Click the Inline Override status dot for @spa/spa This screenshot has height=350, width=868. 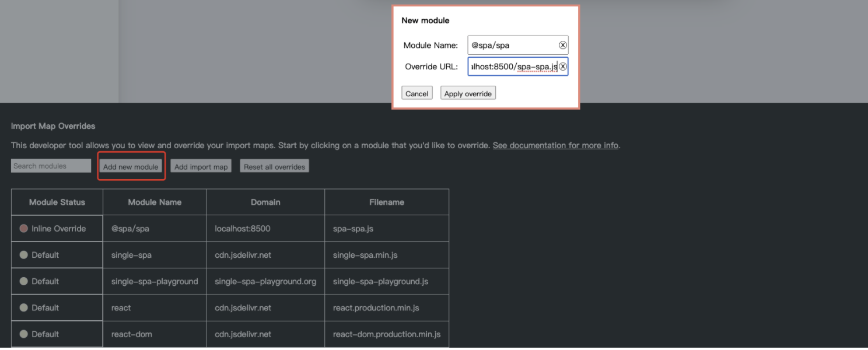coord(24,229)
